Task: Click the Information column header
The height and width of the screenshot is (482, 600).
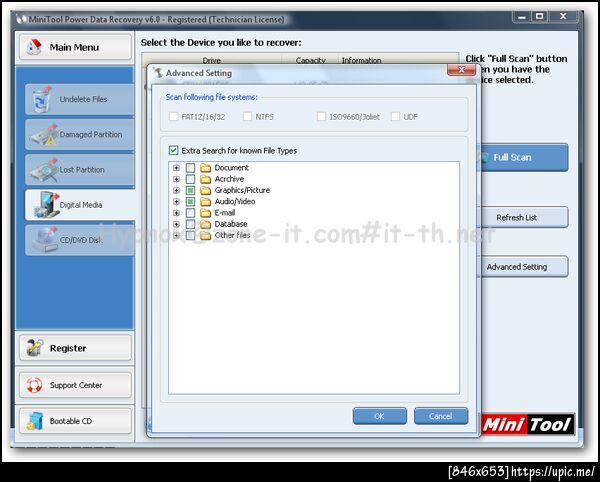Action: [399, 60]
